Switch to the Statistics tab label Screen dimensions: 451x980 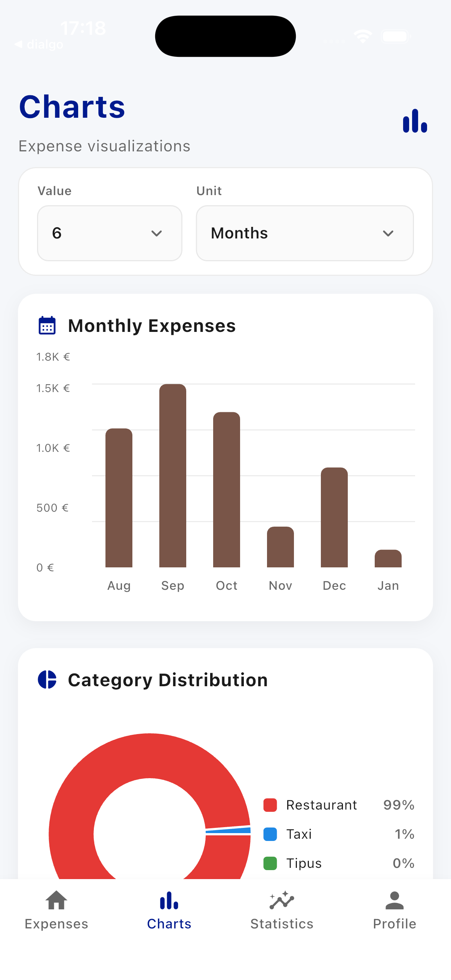282,924
